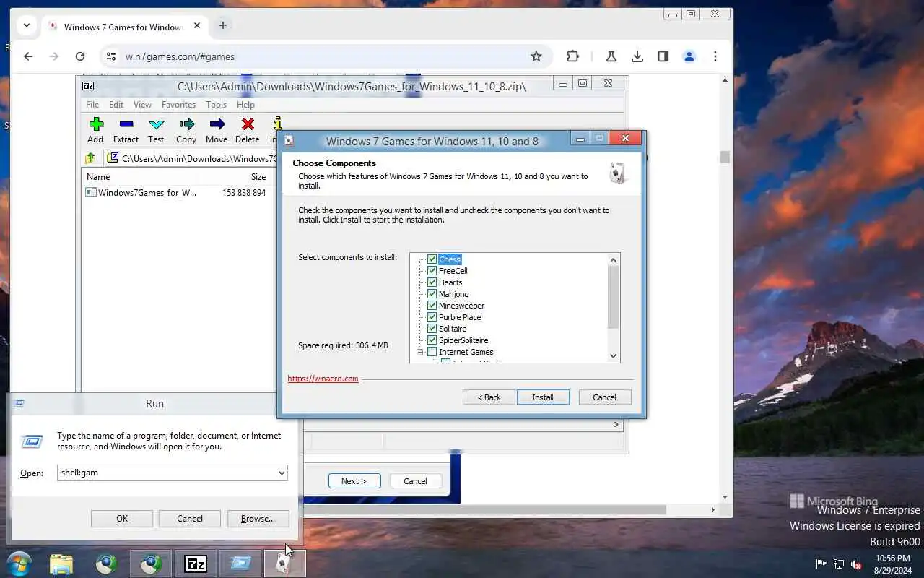The height and width of the screenshot is (578, 924).
Task: Click Next in the background wizard
Action: (x=354, y=481)
